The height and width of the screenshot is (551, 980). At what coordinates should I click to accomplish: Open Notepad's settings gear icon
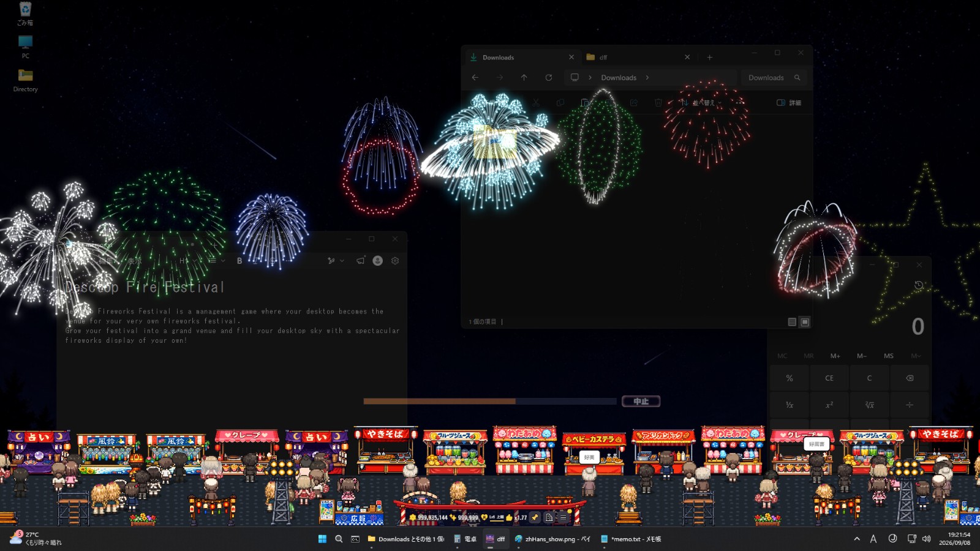[395, 261]
